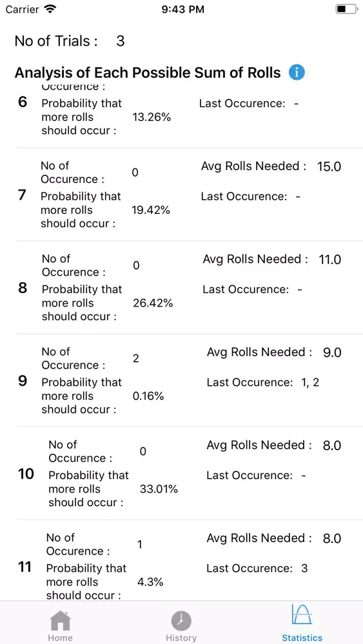This screenshot has height=644, width=363.
Task: Click the 33.01% probability for sum 10
Action: (159, 489)
